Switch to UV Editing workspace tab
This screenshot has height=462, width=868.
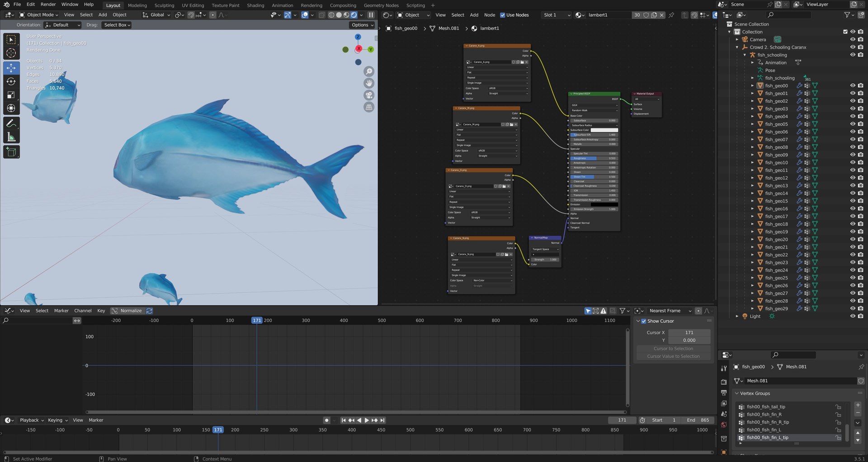[193, 5]
